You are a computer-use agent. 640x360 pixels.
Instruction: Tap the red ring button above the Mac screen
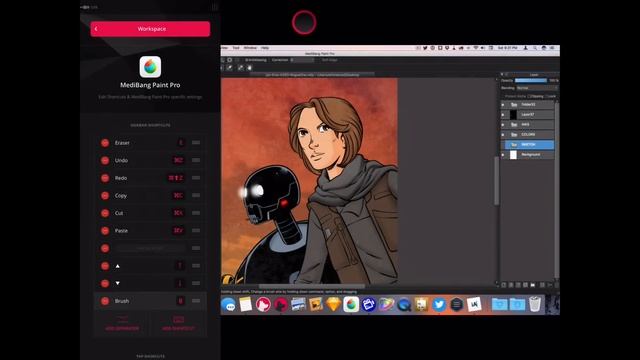(x=304, y=22)
